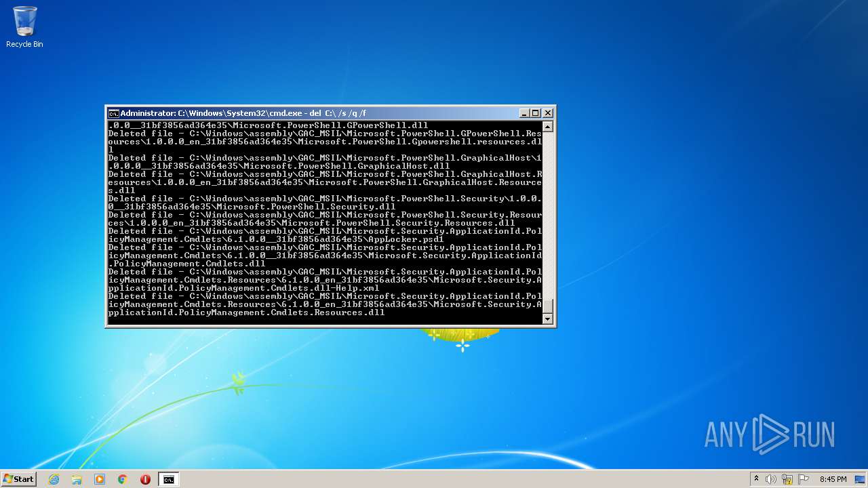Click the console vertical scrollbar thumb
This screenshot has height=488, width=868.
[x=548, y=306]
